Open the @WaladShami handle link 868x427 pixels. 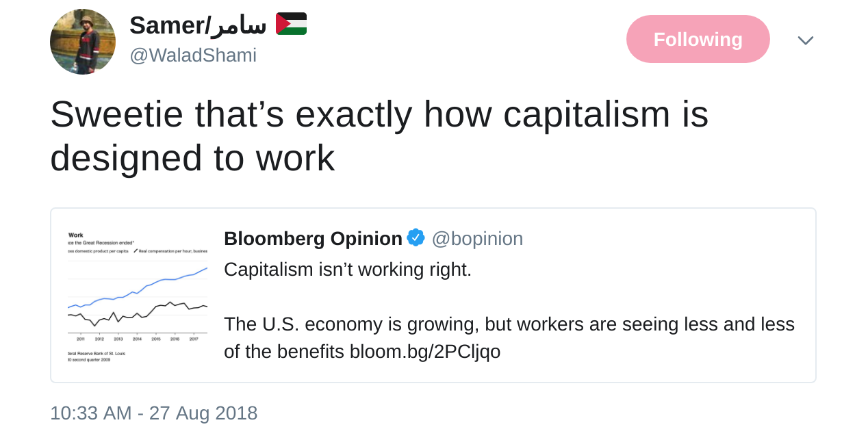click(x=193, y=55)
